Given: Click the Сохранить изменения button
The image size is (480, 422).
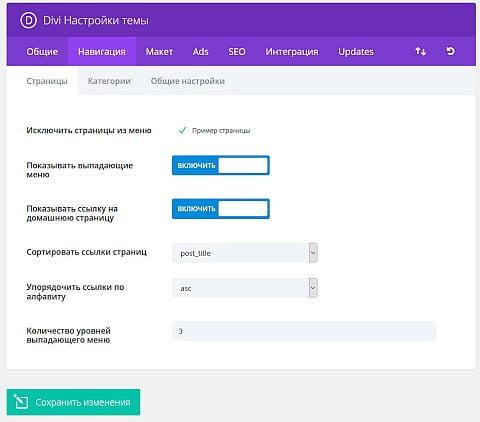Looking at the screenshot, I should click(x=73, y=402).
